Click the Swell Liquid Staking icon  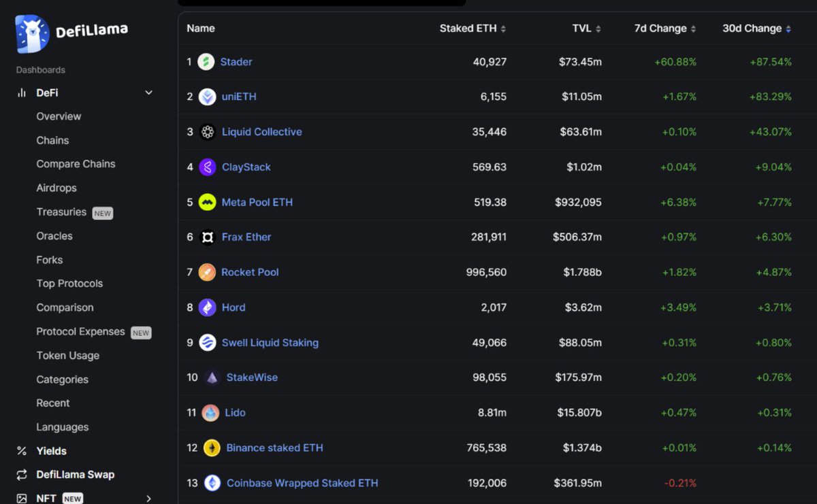(208, 343)
